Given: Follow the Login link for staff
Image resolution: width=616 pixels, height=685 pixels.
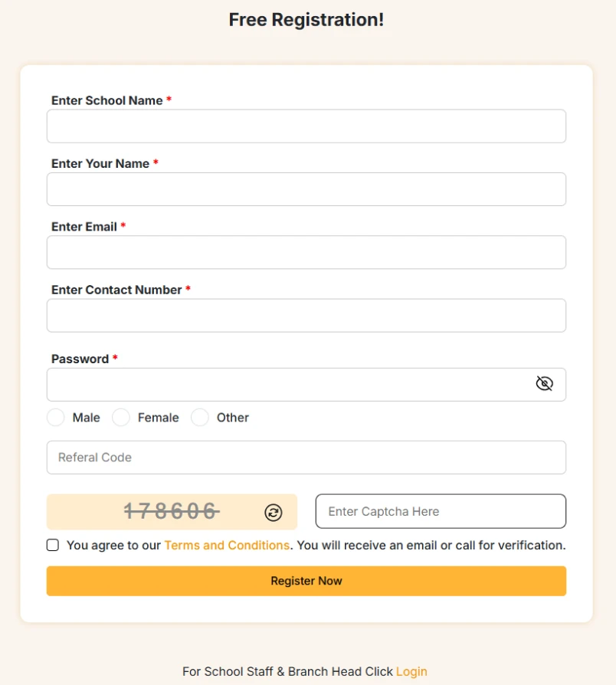Looking at the screenshot, I should (x=411, y=671).
